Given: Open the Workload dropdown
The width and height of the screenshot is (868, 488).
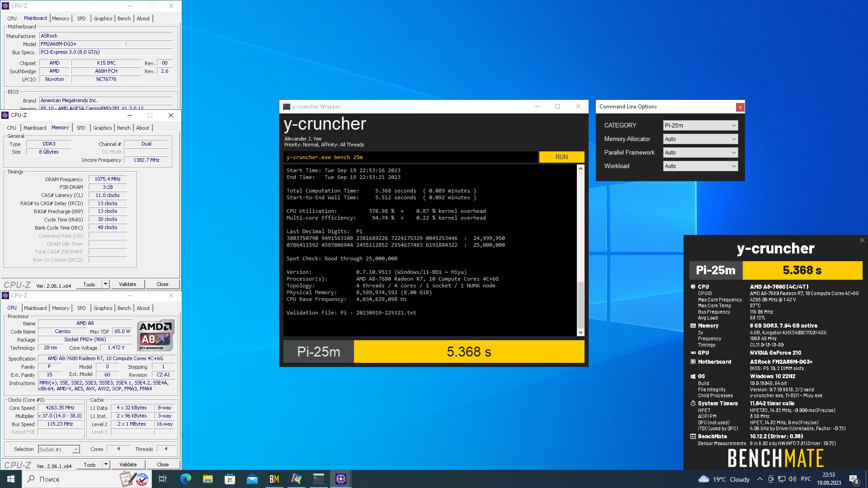Looking at the screenshot, I should pos(700,166).
